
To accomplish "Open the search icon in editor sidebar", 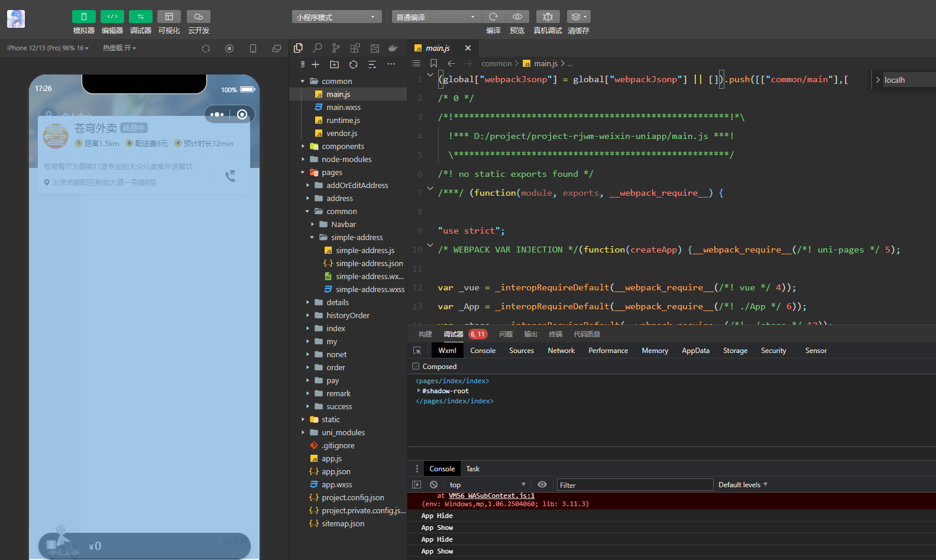I will 318,48.
